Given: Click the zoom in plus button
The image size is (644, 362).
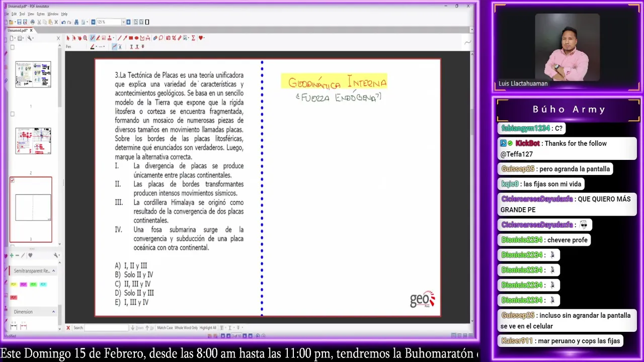Looking at the screenshot, I should click(x=128, y=22).
